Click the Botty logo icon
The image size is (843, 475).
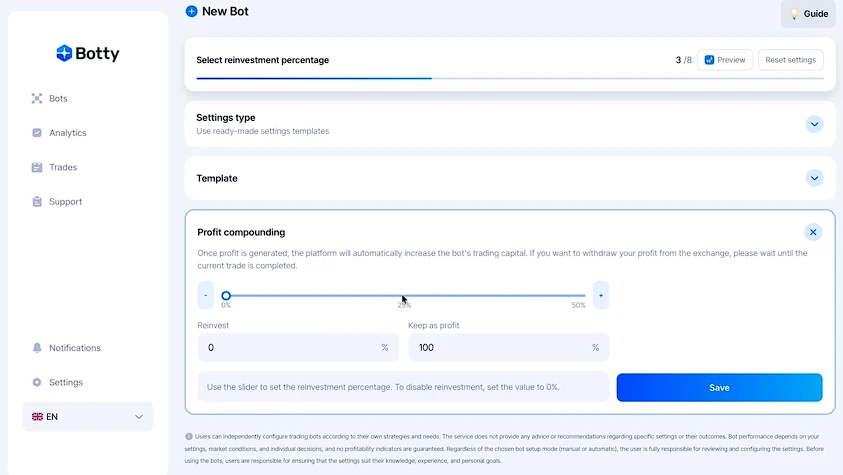point(64,53)
